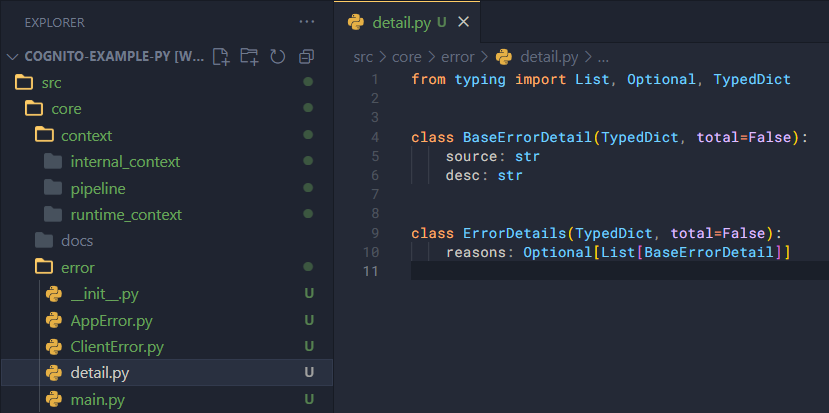829x413 pixels.
Task: Expand the runtime_context folder
Action: (125, 214)
